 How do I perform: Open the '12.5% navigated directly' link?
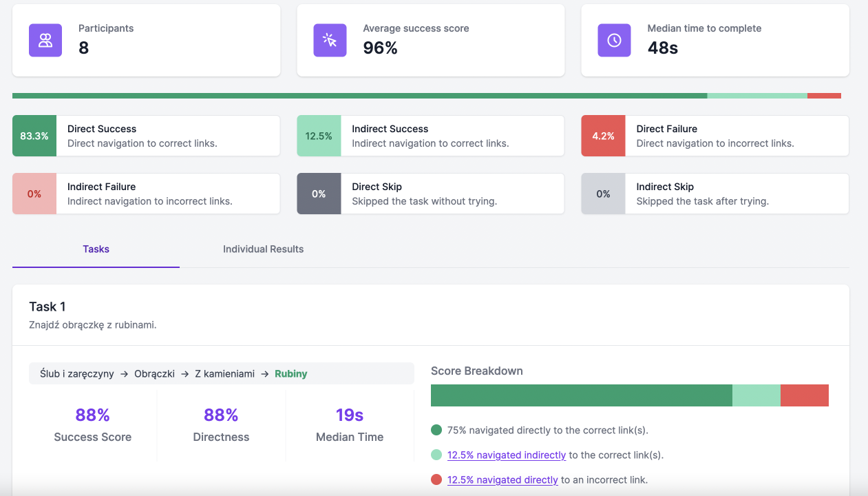tap(502, 479)
